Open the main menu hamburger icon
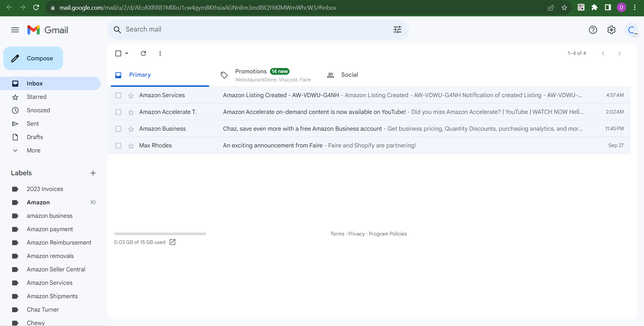This screenshot has height=326, width=644. point(15,30)
